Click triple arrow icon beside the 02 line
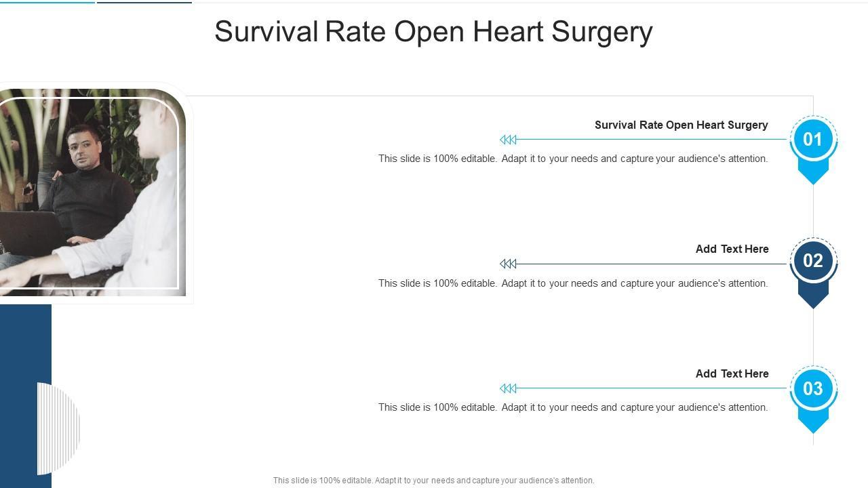Image resolution: width=868 pixels, height=488 pixels. 508,264
